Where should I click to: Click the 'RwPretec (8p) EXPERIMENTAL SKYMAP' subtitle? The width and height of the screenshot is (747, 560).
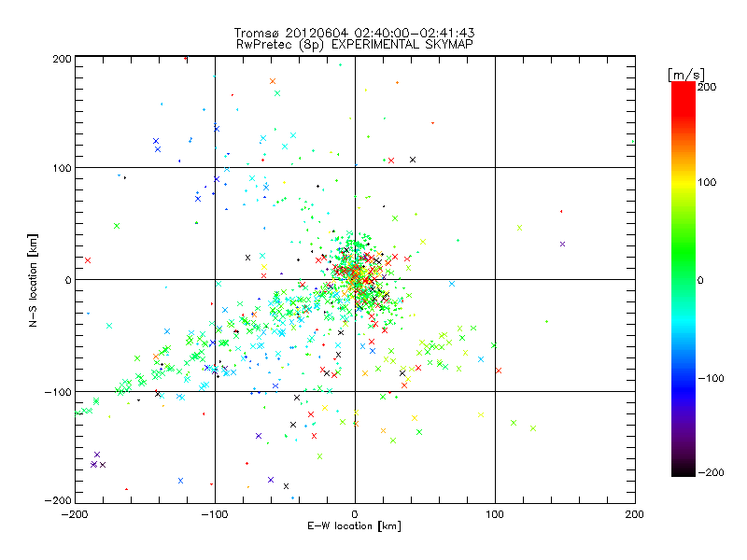(354, 44)
